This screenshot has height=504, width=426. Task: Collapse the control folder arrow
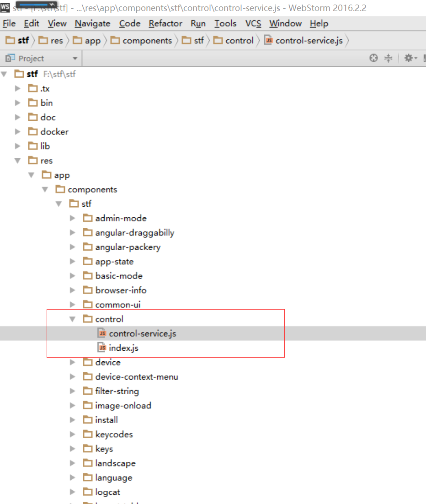click(x=72, y=319)
